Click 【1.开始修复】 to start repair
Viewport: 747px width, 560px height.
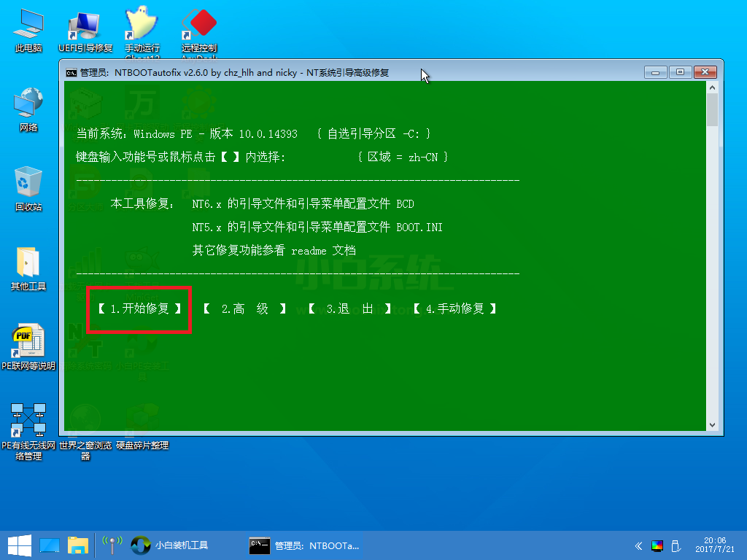point(139,309)
